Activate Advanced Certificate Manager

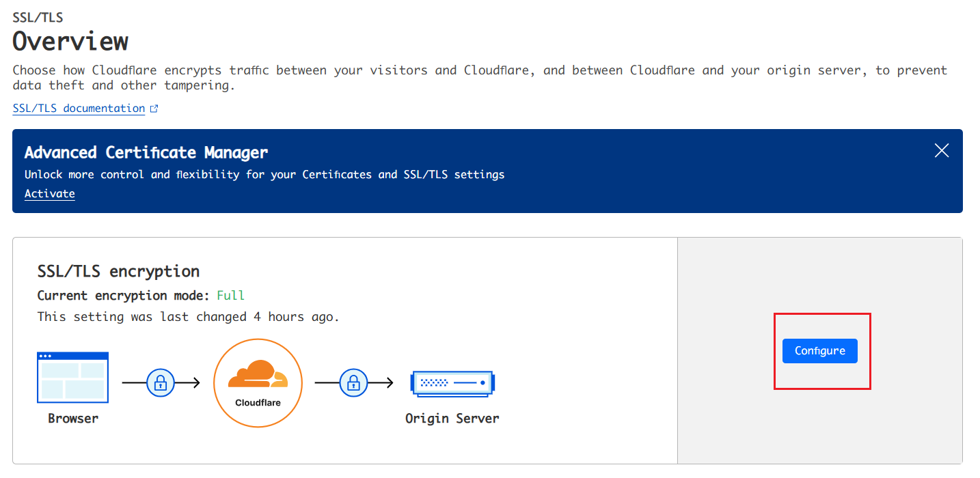click(x=50, y=194)
